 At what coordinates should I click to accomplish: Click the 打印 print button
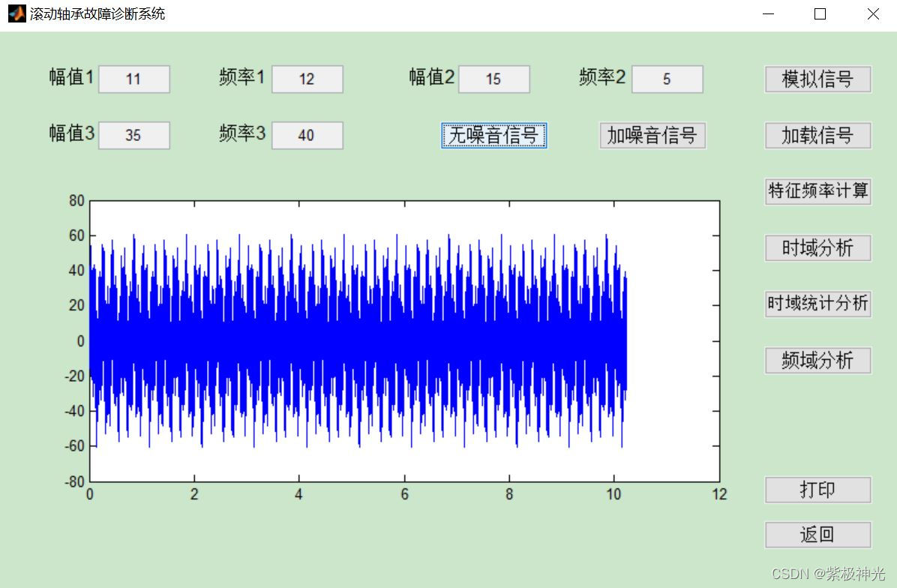tap(818, 490)
